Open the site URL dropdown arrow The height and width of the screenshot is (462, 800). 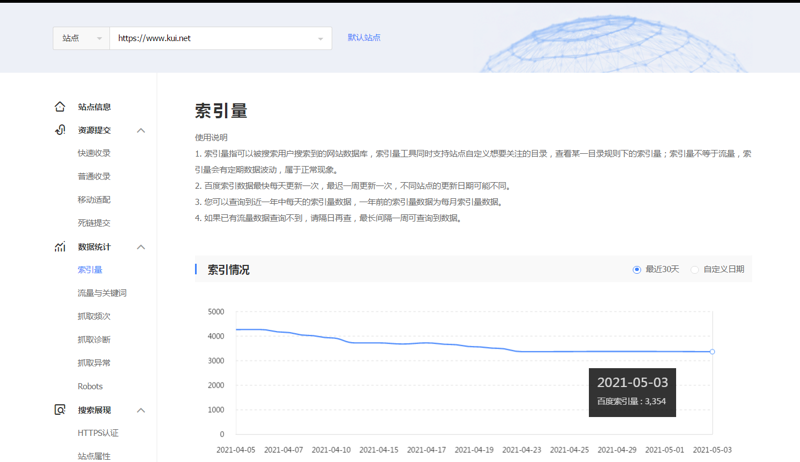click(320, 39)
